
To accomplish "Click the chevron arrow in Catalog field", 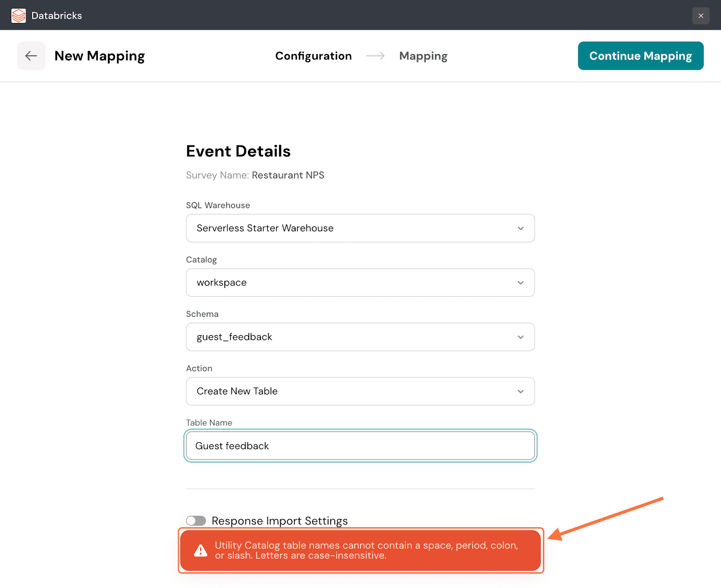I will (x=520, y=283).
